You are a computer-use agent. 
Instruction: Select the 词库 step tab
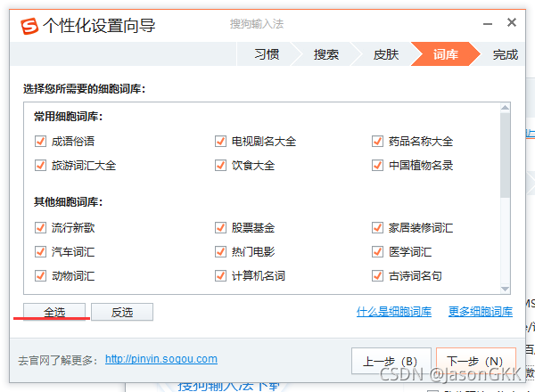pyautogui.click(x=445, y=54)
